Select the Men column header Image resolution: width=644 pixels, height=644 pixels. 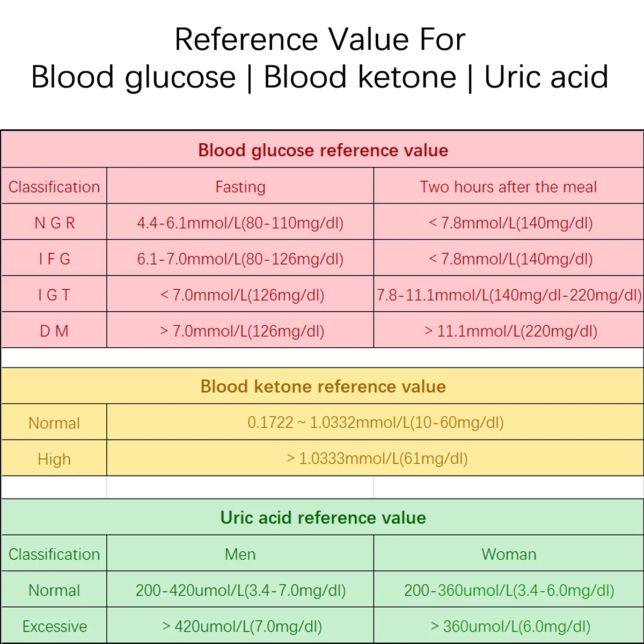tap(240, 554)
